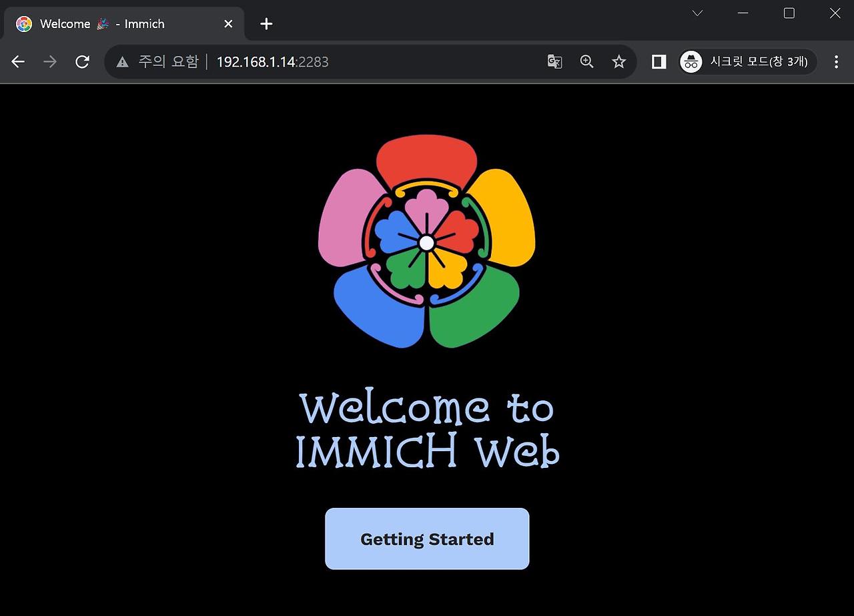The width and height of the screenshot is (854, 616).
Task: Open the not-secure warning site info icon
Action: pos(122,62)
